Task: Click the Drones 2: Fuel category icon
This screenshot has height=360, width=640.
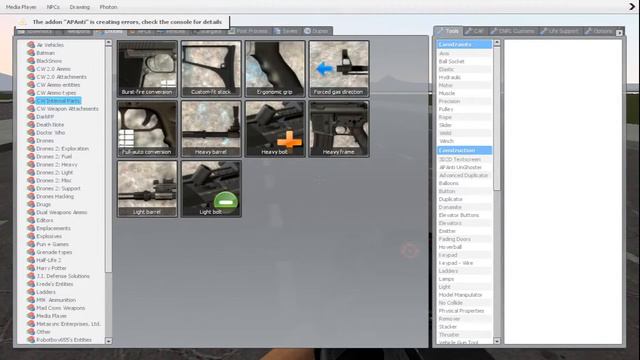Action: tap(31, 156)
